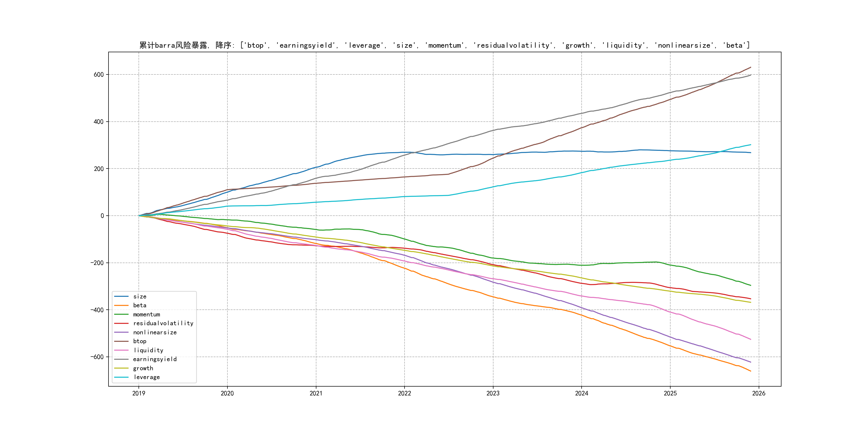Click the brown btop legend swatch
The width and height of the screenshot is (868, 434).
(121, 341)
